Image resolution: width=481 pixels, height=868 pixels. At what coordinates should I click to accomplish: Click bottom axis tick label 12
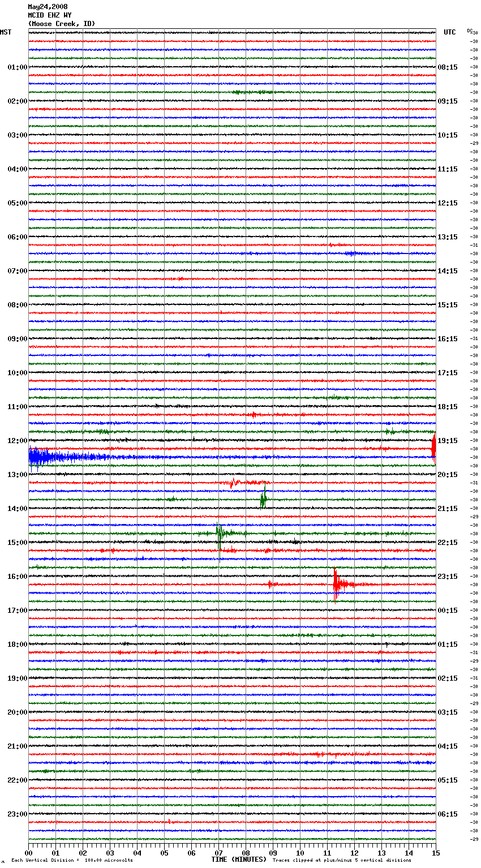pos(354,853)
